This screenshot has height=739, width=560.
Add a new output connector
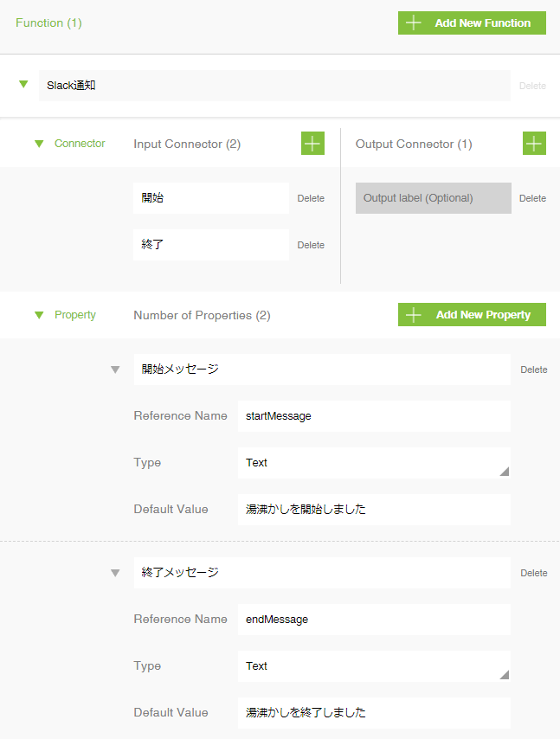coord(534,144)
